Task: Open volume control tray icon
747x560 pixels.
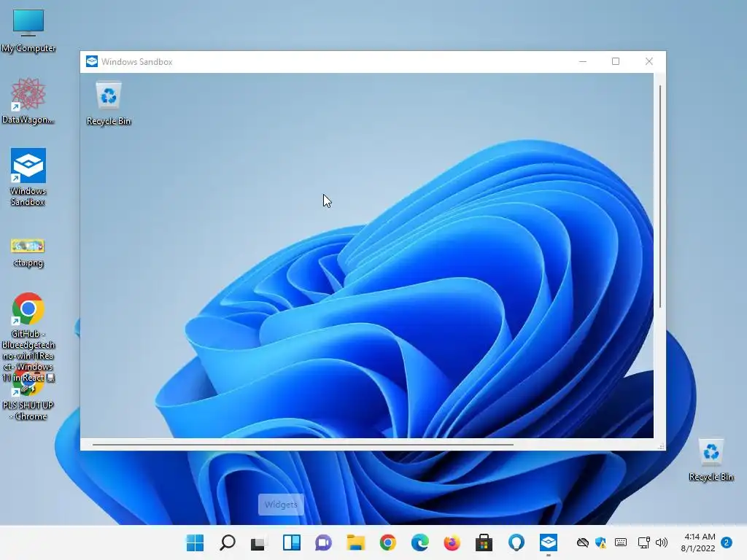Action: [x=661, y=542]
